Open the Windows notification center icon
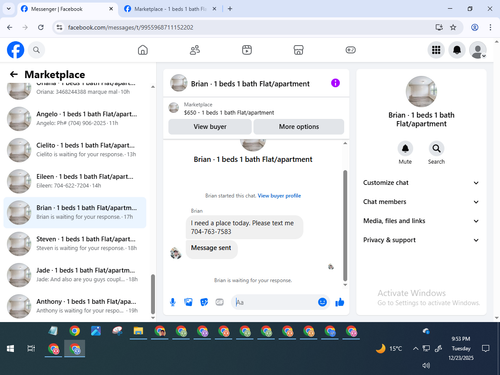Screen dimensions: 500x375 (x=486, y=349)
